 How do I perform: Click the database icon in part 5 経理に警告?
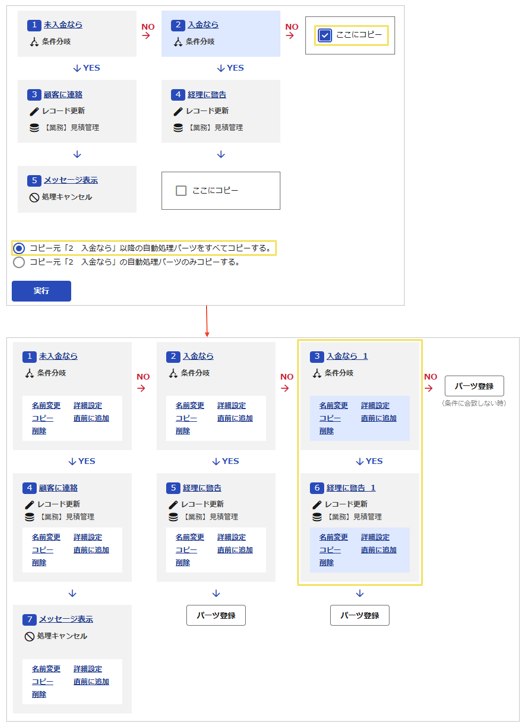pos(173,517)
